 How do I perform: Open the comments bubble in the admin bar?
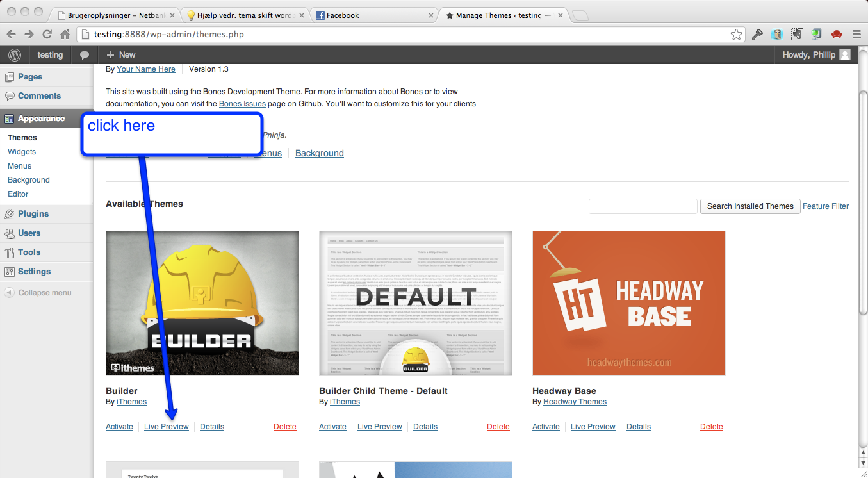point(85,55)
